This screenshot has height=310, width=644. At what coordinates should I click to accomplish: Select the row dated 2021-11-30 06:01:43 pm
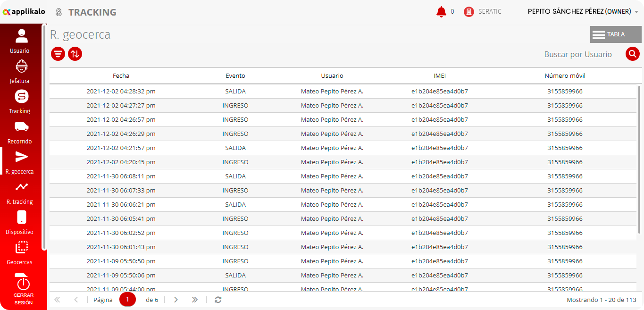coord(343,247)
